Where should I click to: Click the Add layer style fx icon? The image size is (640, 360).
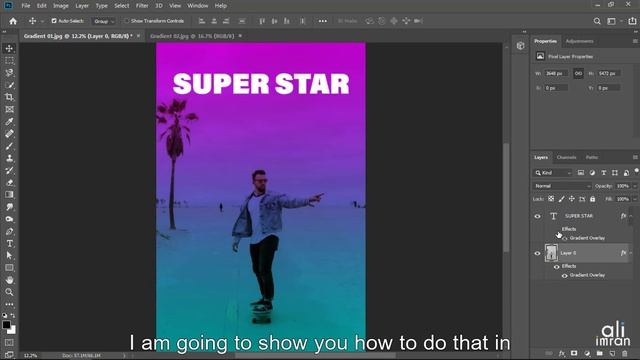coord(562,353)
